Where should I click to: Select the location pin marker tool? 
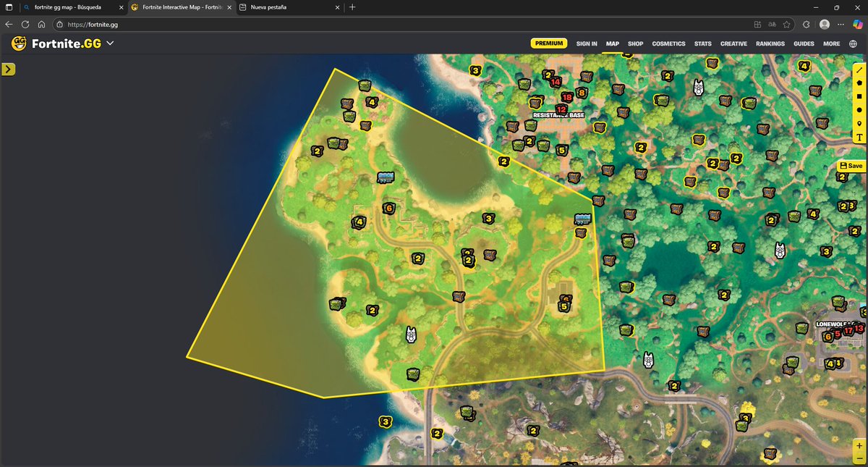point(859,124)
